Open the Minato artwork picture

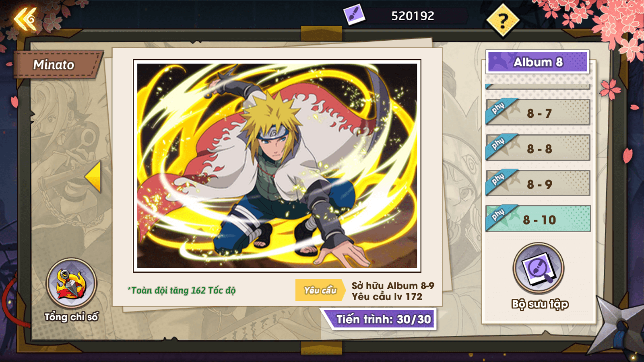(x=277, y=166)
